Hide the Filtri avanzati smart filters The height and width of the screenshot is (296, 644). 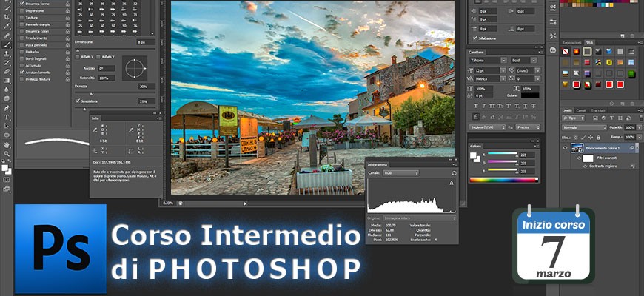pos(579,158)
